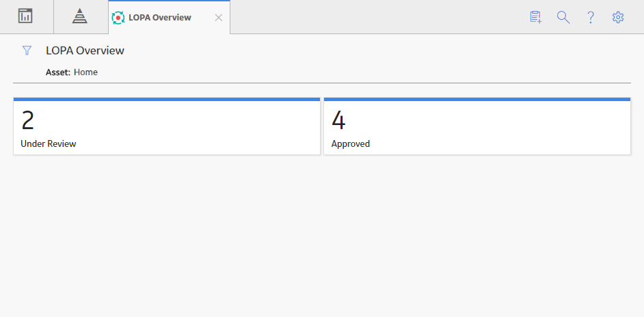Click the count 2 on Under Review
Screen dimensions: 644x317
tap(27, 121)
